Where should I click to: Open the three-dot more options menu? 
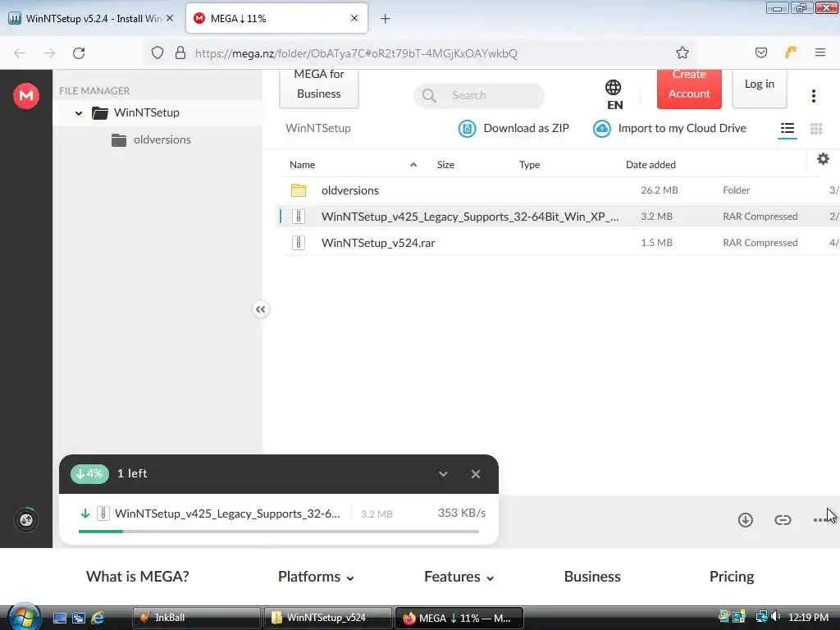813,96
